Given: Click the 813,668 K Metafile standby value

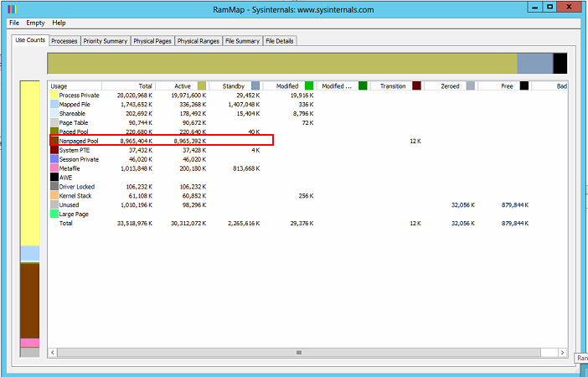Looking at the screenshot, I should tap(246, 168).
